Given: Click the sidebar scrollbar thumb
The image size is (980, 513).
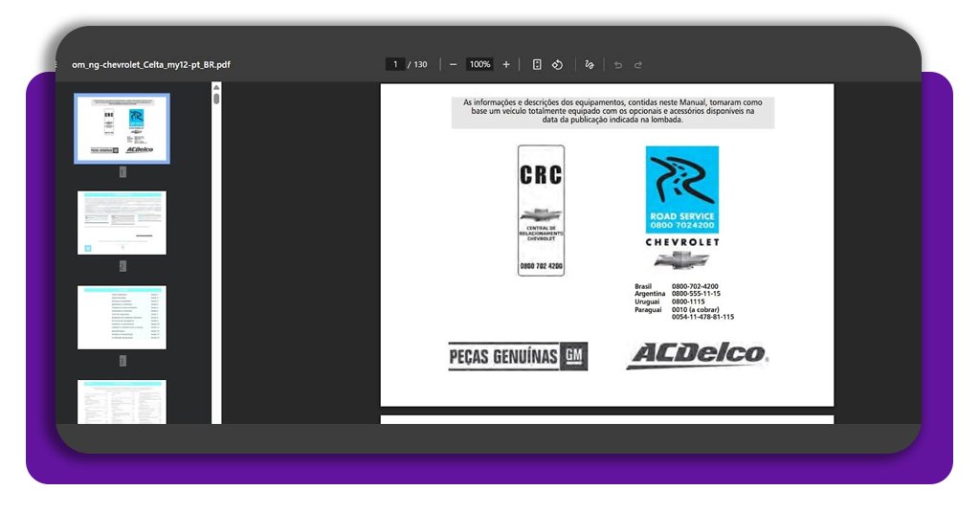Looking at the screenshot, I should [216, 98].
